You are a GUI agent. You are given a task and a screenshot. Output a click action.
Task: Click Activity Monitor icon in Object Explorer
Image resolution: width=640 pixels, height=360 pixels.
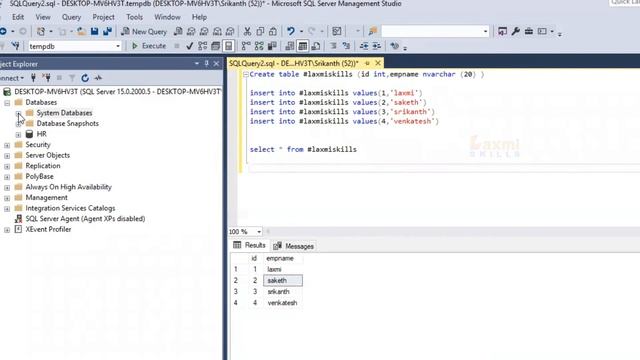(98, 78)
